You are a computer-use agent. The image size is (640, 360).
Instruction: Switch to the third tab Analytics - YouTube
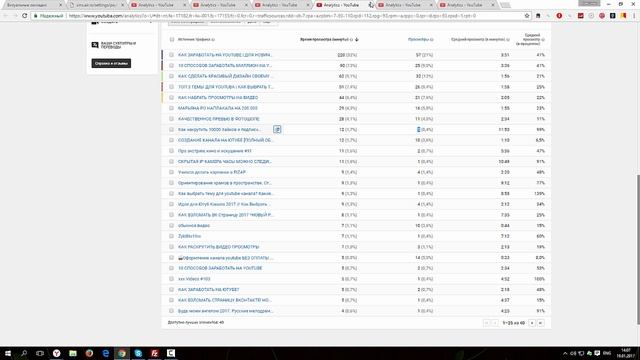(158, 5)
